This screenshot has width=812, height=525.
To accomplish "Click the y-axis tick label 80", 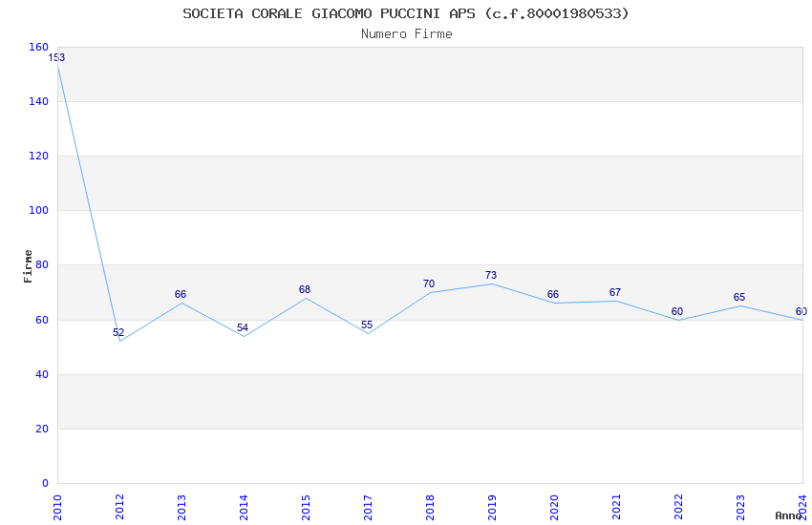I will 42,264.
